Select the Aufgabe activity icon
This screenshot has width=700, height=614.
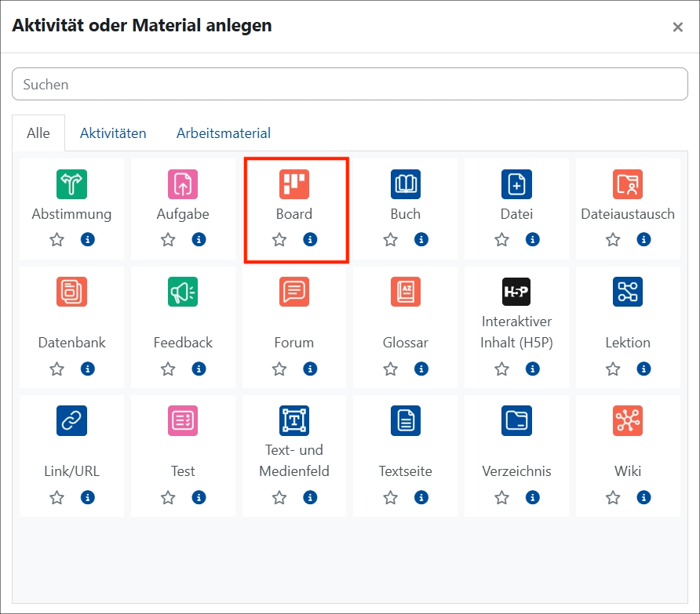184,185
